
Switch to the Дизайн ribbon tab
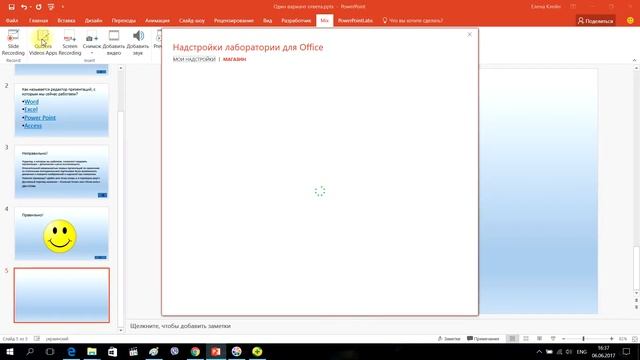93,20
